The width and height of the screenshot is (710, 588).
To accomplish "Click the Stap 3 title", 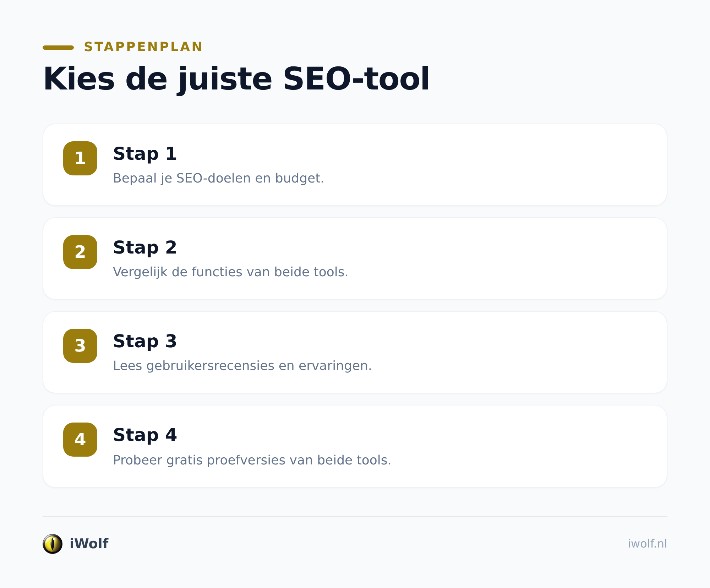I will click(145, 341).
